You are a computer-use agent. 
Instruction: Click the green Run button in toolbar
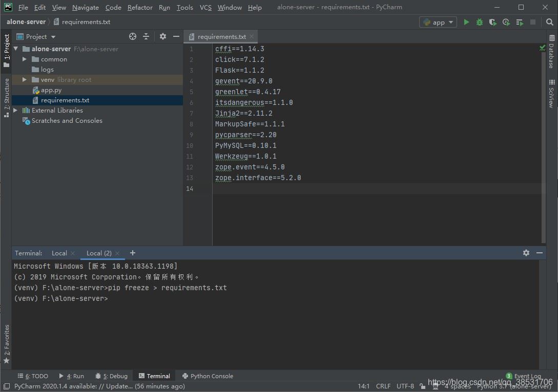pos(466,22)
